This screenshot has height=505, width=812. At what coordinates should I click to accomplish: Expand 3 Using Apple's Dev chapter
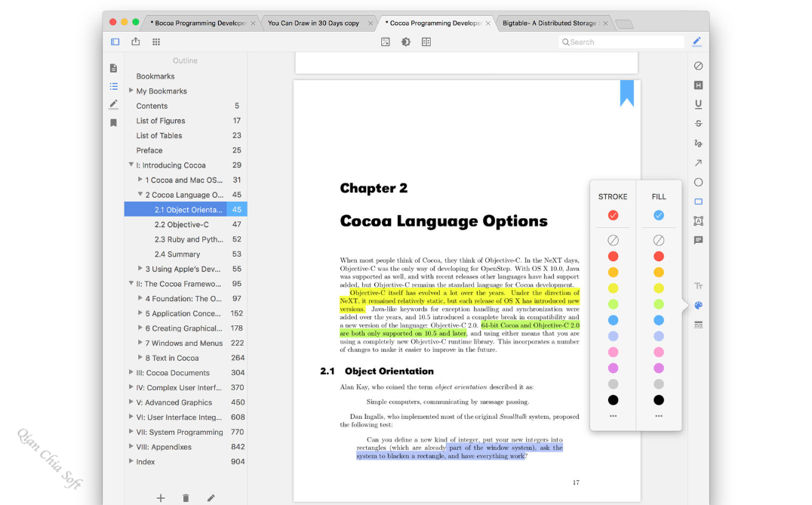click(x=140, y=268)
